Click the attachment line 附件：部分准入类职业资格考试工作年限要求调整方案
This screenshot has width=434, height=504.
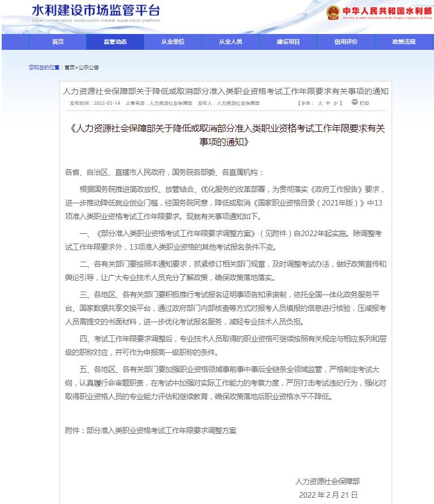pos(151,430)
